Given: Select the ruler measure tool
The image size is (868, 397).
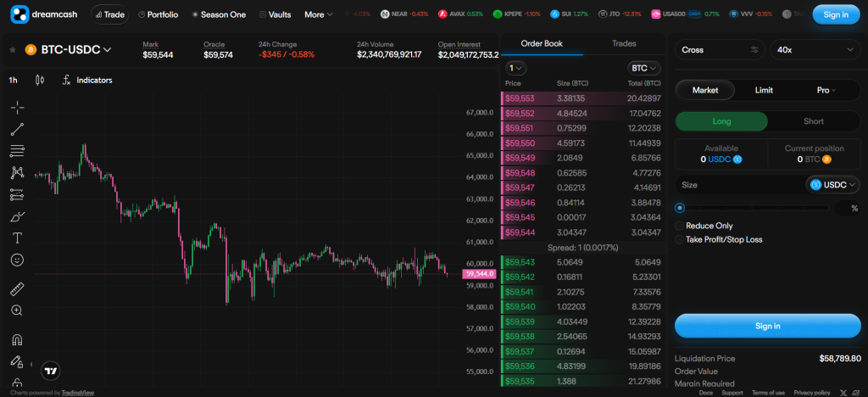Looking at the screenshot, I should click(17, 289).
